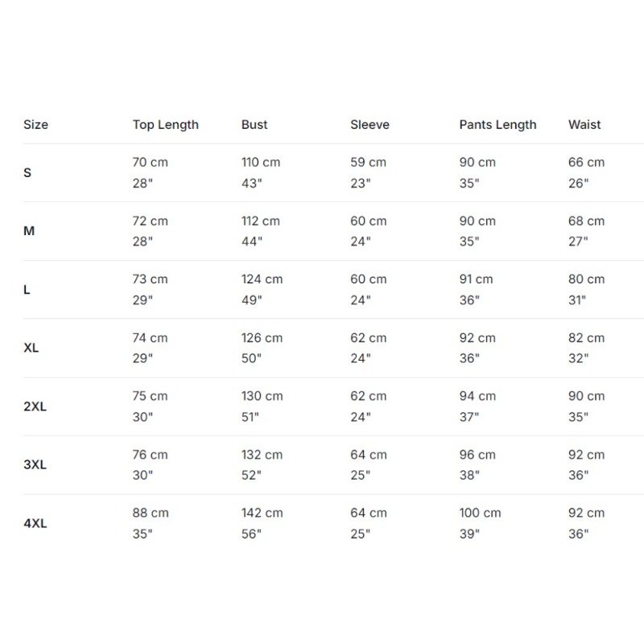644x644 pixels.
Task: Click the 4XL size row label
Action: pos(35,523)
